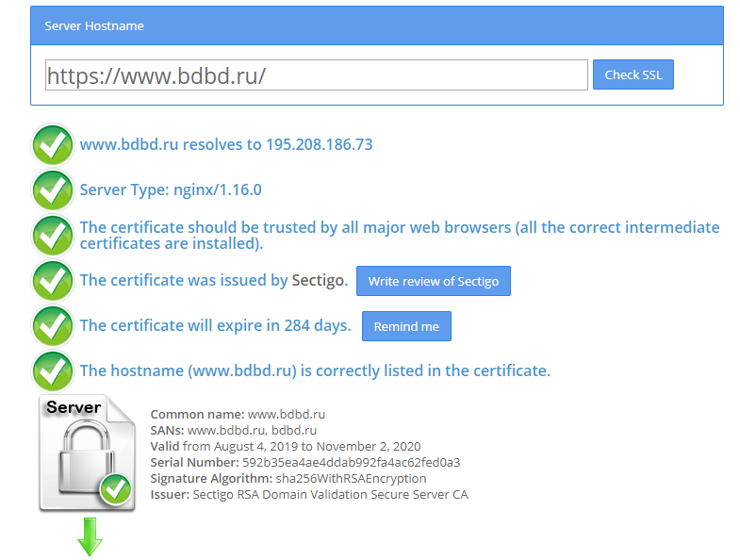This screenshot has height=560, width=740.
Task: Click 'www.bdbd.ru resolves to 195.208.186.73' text
Action: point(226,144)
